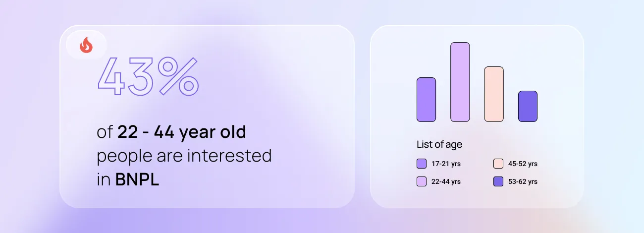Image resolution: width=644 pixels, height=233 pixels.
Task: Select the 17-21 yrs purple bar
Action: click(x=426, y=100)
